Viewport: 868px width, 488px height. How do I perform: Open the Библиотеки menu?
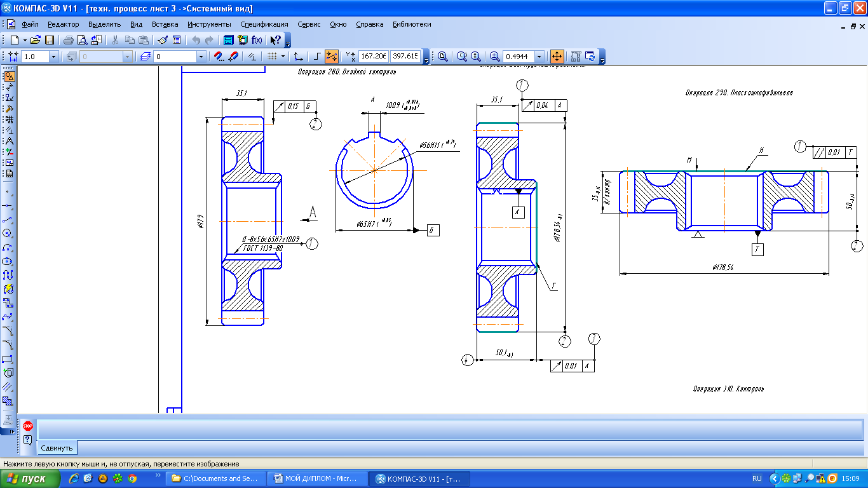point(412,24)
